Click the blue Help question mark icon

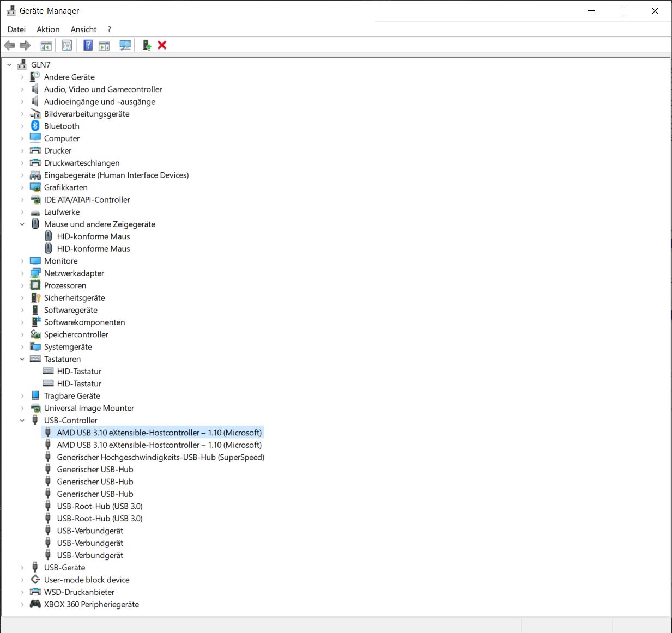coord(88,45)
